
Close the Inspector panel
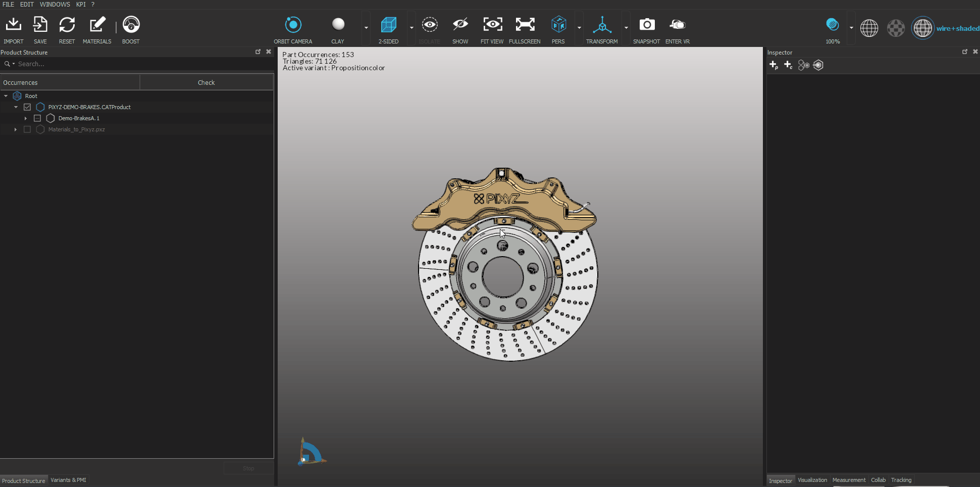coord(975,52)
